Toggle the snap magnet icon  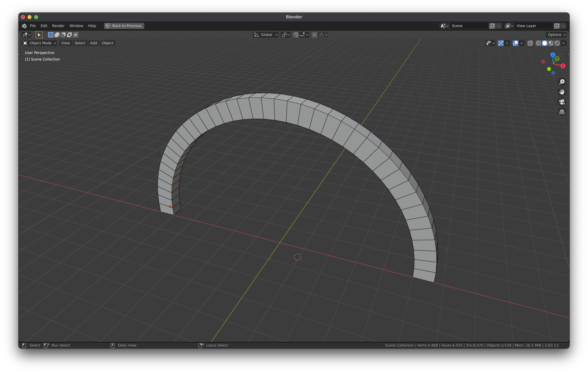tap(296, 35)
